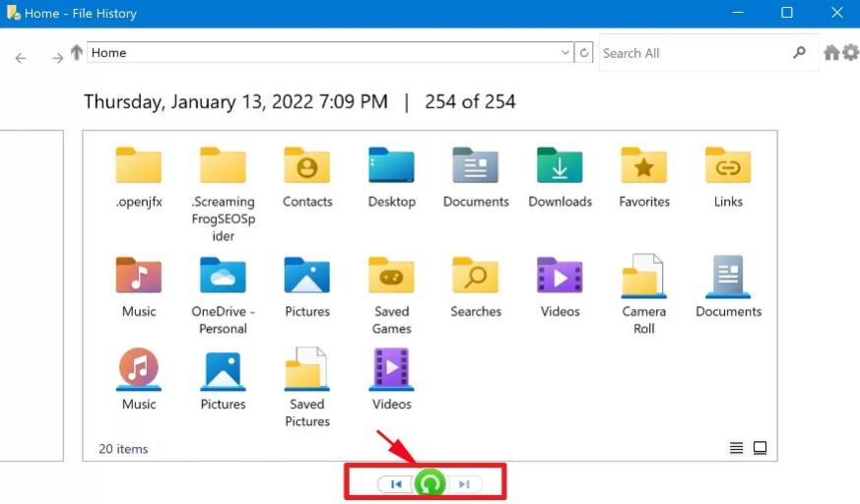
Task: Refresh the current location
Action: [583, 52]
